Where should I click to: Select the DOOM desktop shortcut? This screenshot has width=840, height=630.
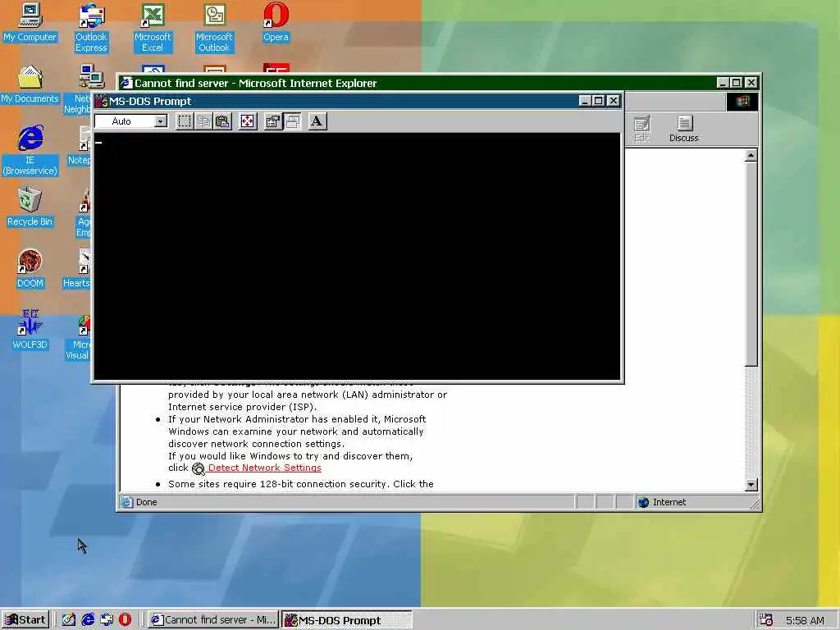coord(30,269)
